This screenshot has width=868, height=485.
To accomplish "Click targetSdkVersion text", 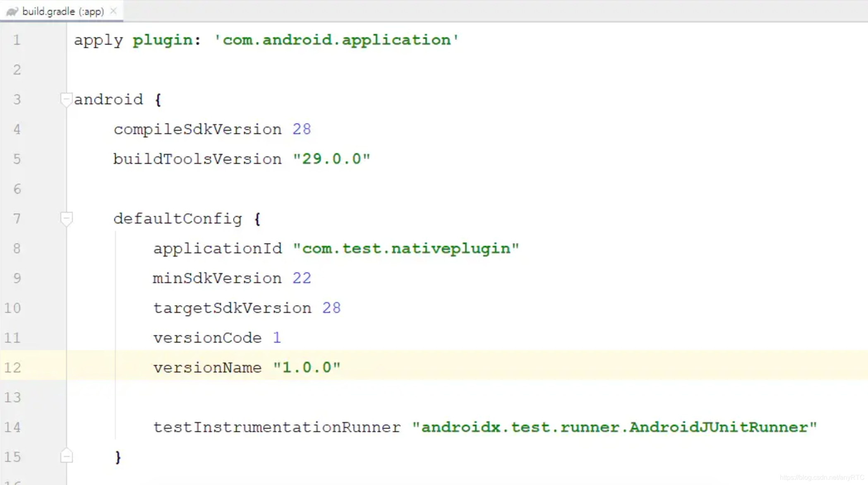I will pos(233,309).
